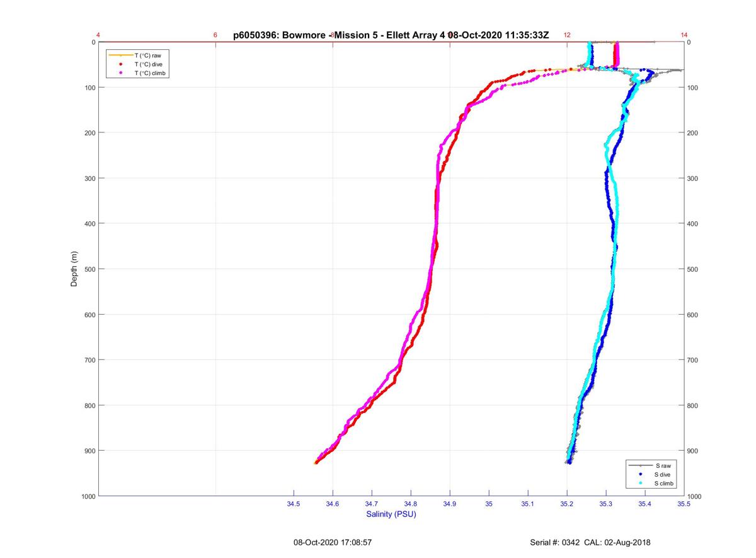Click salinity tick label 35.1
Viewport: 756px width, 558px height.
click(528, 504)
